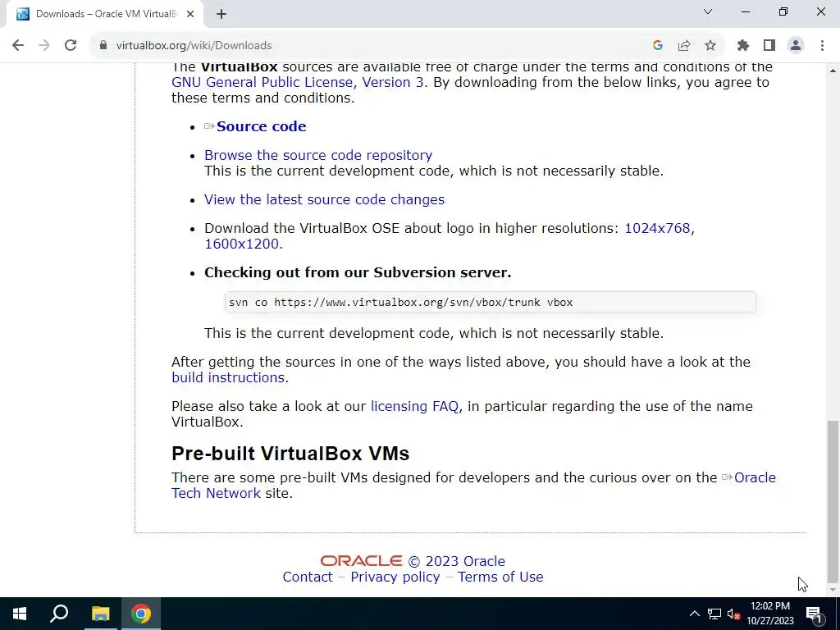840x630 pixels.
Task: Share this page via share icon
Action: click(684, 46)
